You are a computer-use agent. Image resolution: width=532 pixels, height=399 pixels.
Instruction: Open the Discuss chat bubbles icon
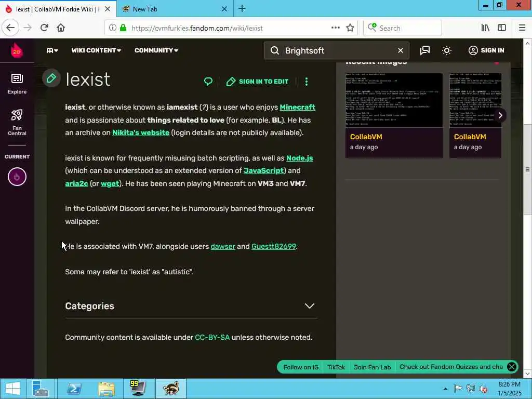pos(425,50)
